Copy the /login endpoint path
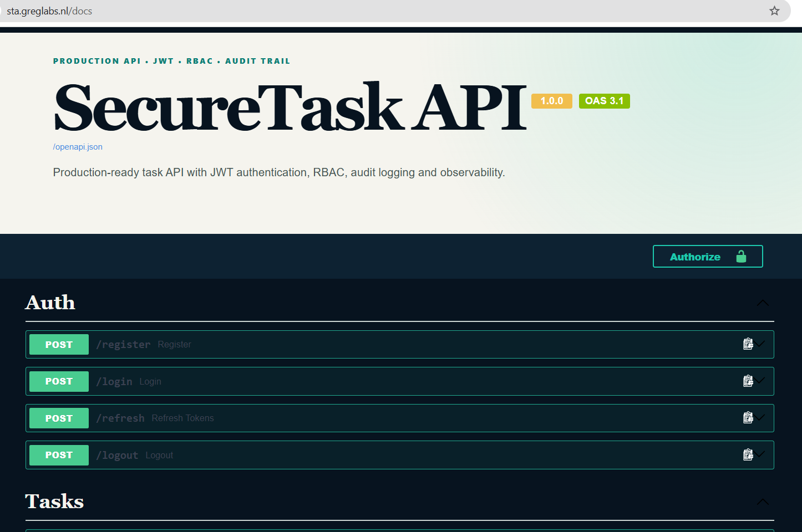The width and height of the screenshot is (802, 532). pyautogui.click(x=748, y=381)
